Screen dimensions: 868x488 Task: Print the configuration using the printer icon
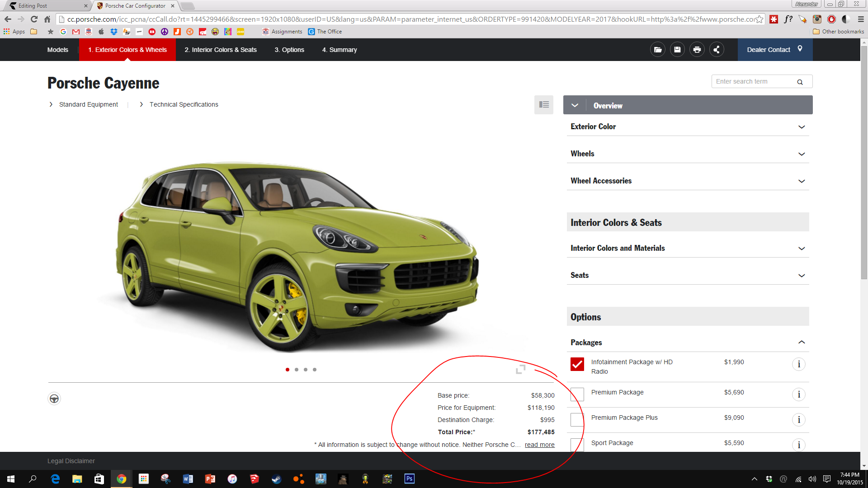pyautogui.click(x=697, y=50)
